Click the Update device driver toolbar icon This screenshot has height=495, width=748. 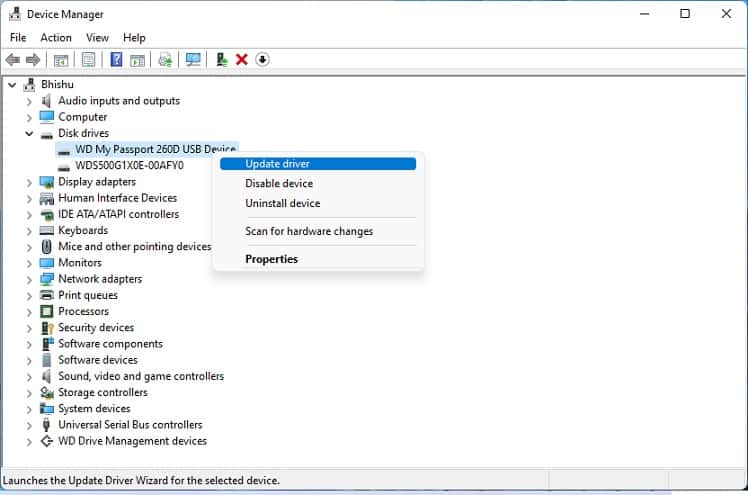[x=221, y=60]
